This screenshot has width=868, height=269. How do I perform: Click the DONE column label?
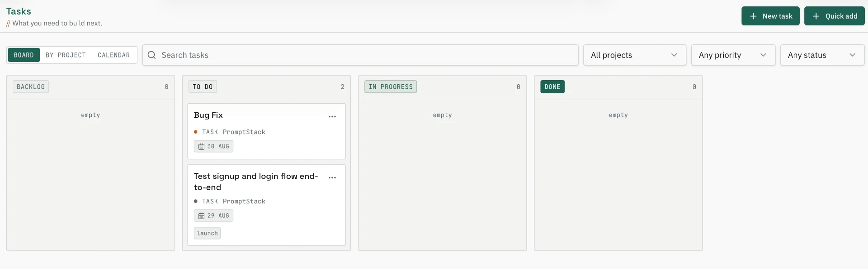pos(552,86)
